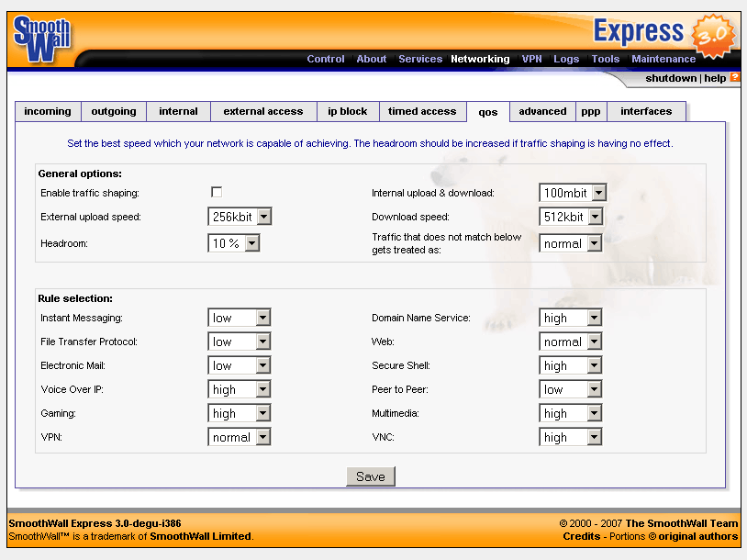Image resolution: width=747 pixels, height=560 pixels.
Task: Click 'SmoothWall Express 3.0-degu-i386' version text
Action: pyautogui.click(x=95, y=523)
